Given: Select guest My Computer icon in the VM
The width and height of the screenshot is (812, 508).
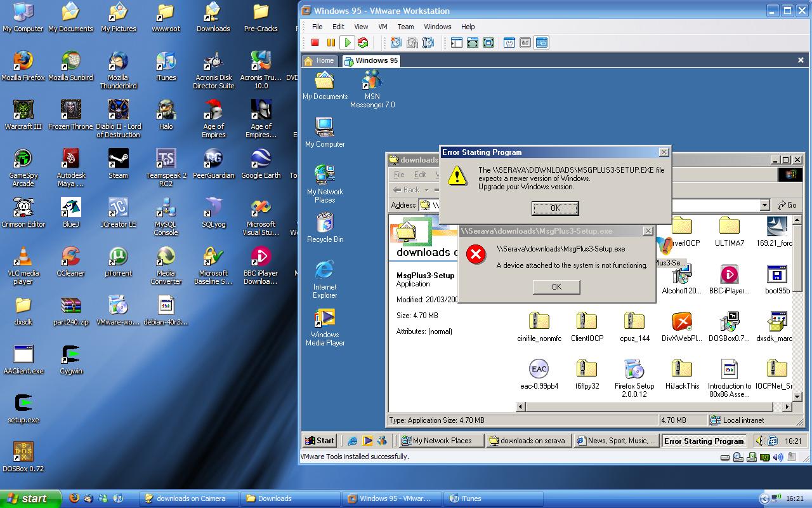Looking at the screenshot, I should point(325,133).
